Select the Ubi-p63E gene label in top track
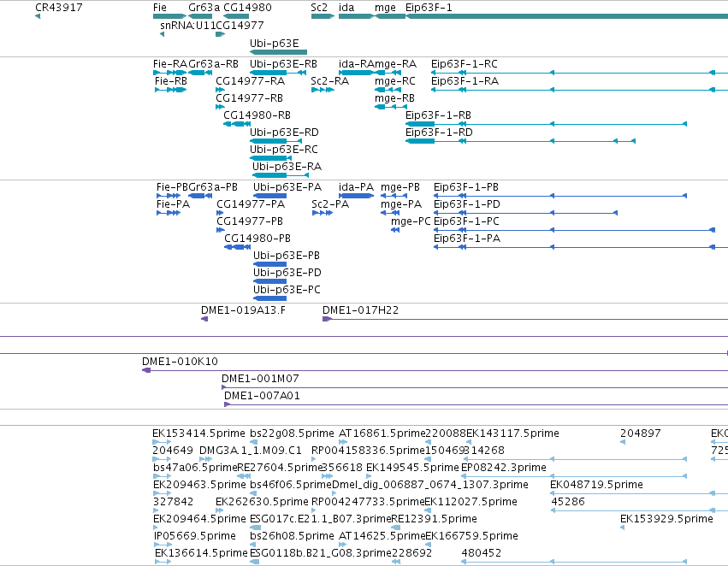728x566 pixels. tap(274, 43)
